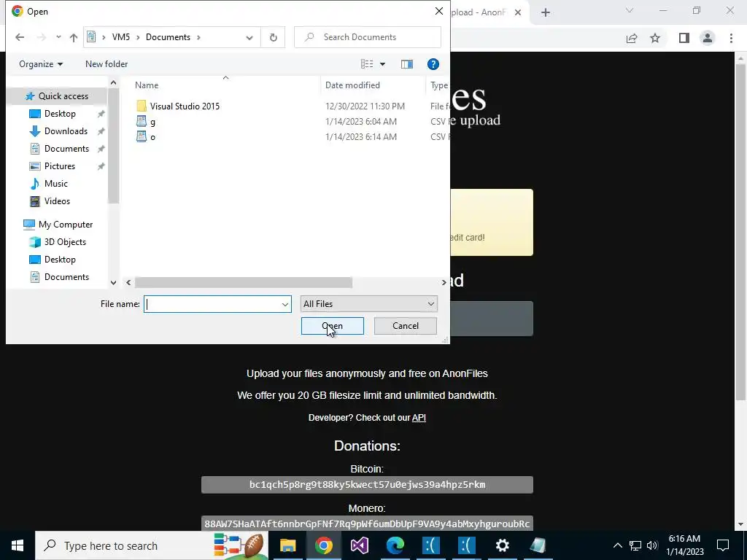Click the folder icon of Visual Studio 2015
Image resolution: width=747 pixels, height=560 pixels.
142,106
